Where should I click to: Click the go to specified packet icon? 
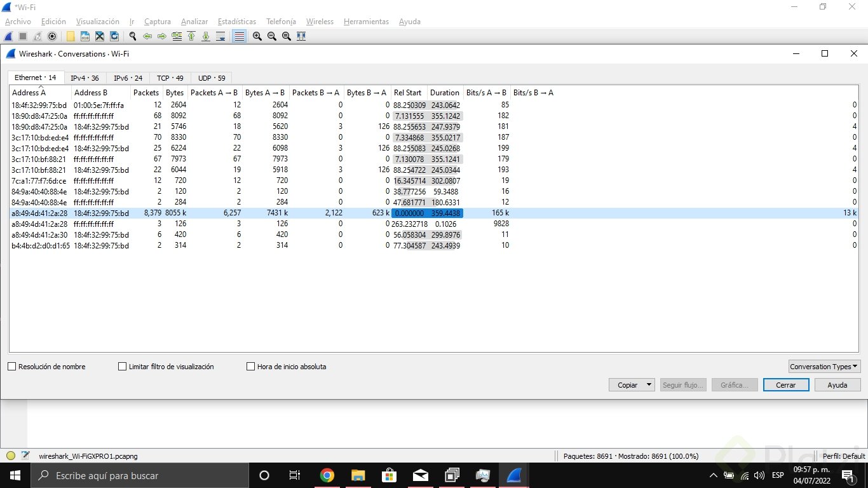click(x=177, y=36)
